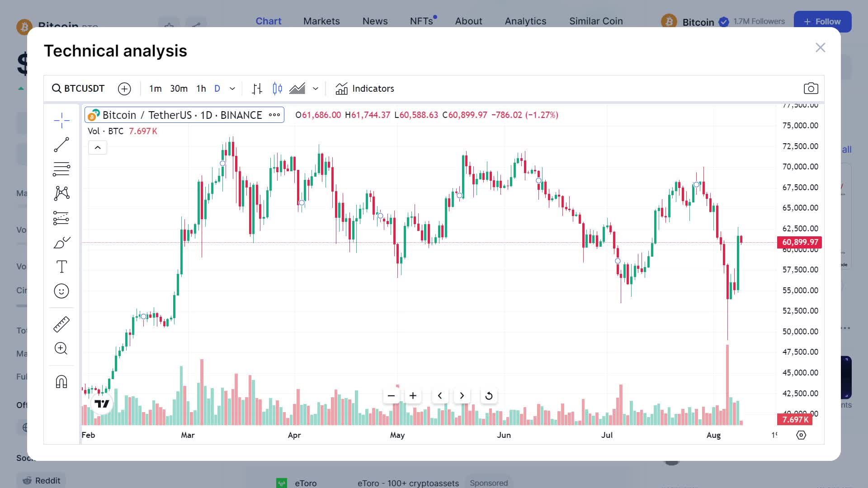
Task: Click the Vol · BTC indicator label
Action: (105, 131)
